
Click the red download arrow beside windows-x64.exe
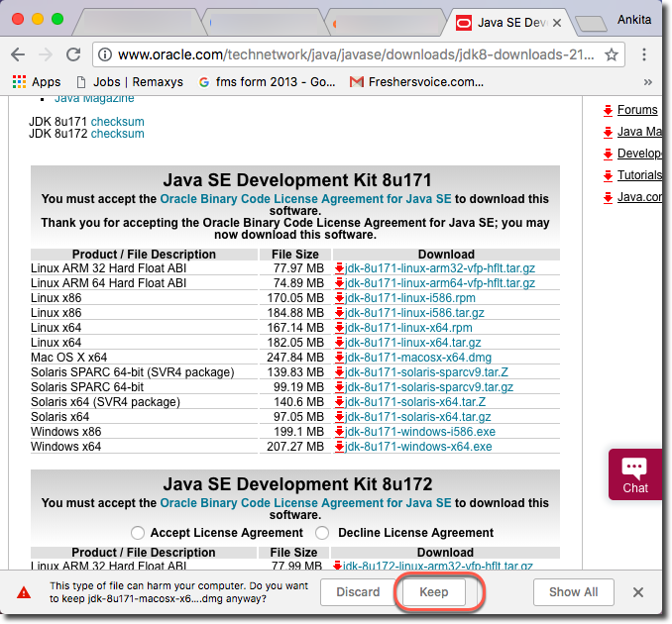pos(339,447)
